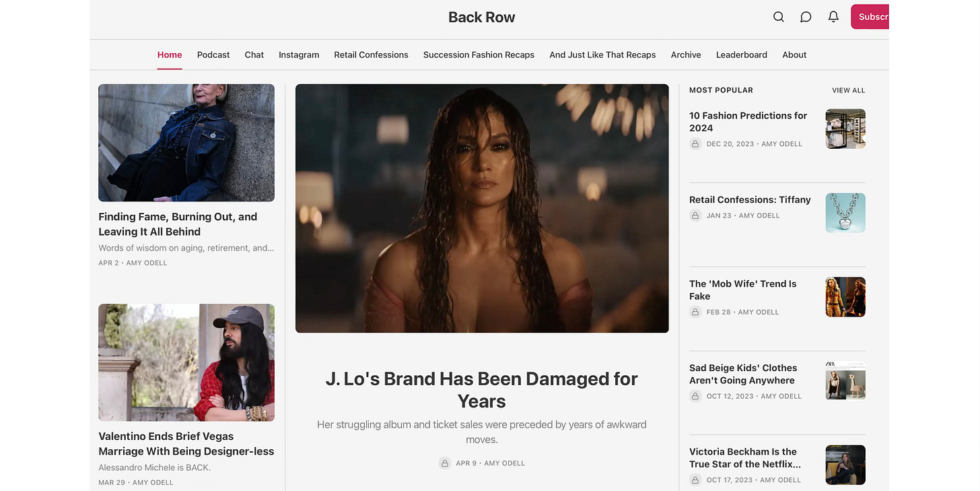Click 'Words of wisdom on aging' subtitle
980x491 pixels.
[186, 248]
